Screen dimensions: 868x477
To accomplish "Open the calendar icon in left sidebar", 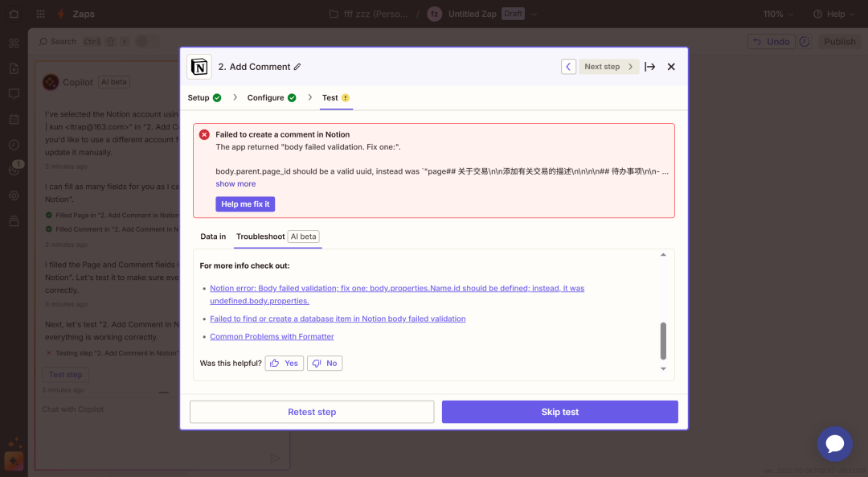I will [x=14, y=119].
